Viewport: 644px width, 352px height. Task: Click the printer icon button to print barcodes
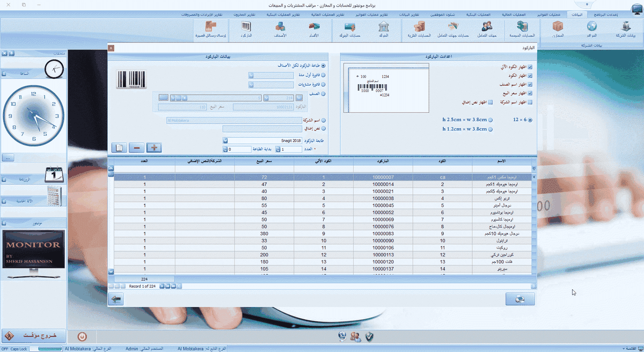[520, 299]
